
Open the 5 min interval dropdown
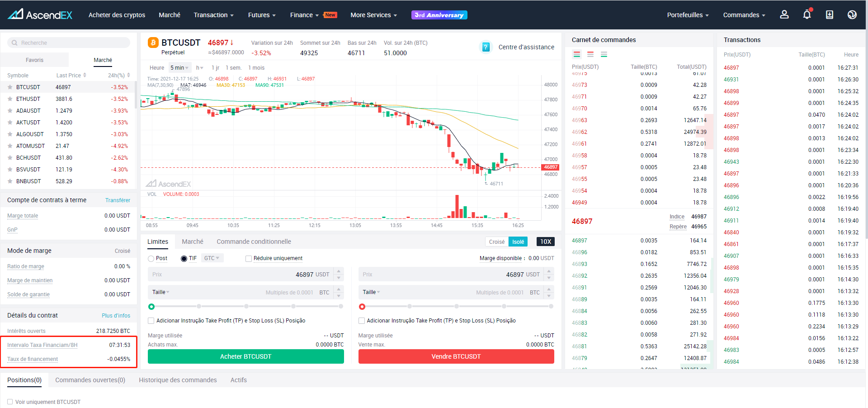click(x=179, y=68)
